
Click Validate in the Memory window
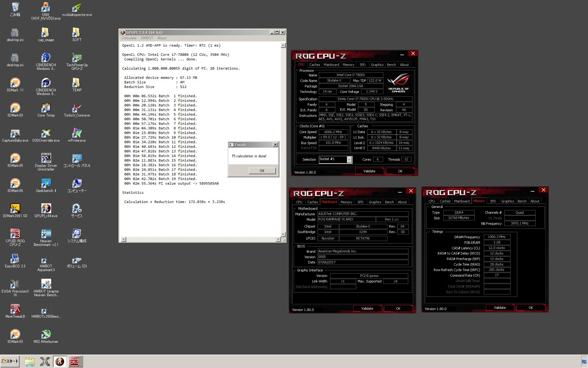click(500, 308)
